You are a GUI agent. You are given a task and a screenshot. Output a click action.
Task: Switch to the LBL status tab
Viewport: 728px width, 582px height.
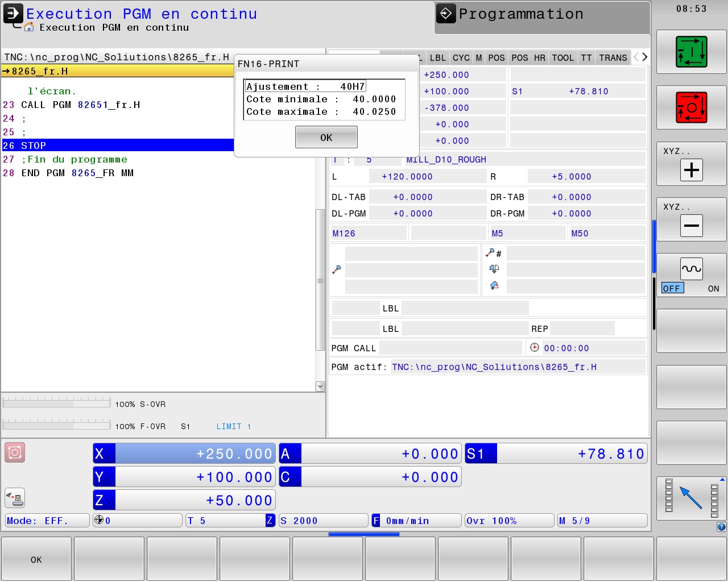click(x=438, y=57)
